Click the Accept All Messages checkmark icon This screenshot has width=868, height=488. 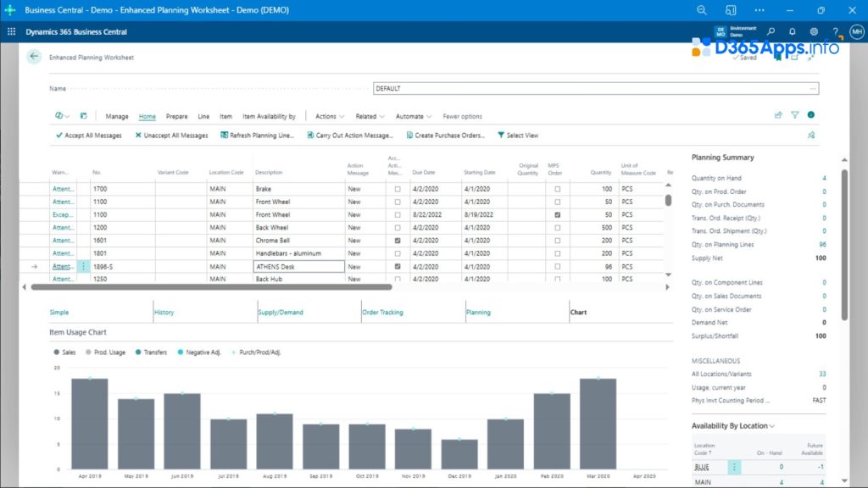click(58, 135)
